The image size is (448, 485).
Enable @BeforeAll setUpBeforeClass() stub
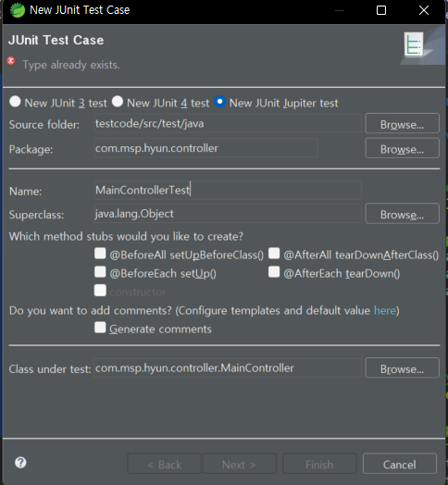[x=100, y=254]
